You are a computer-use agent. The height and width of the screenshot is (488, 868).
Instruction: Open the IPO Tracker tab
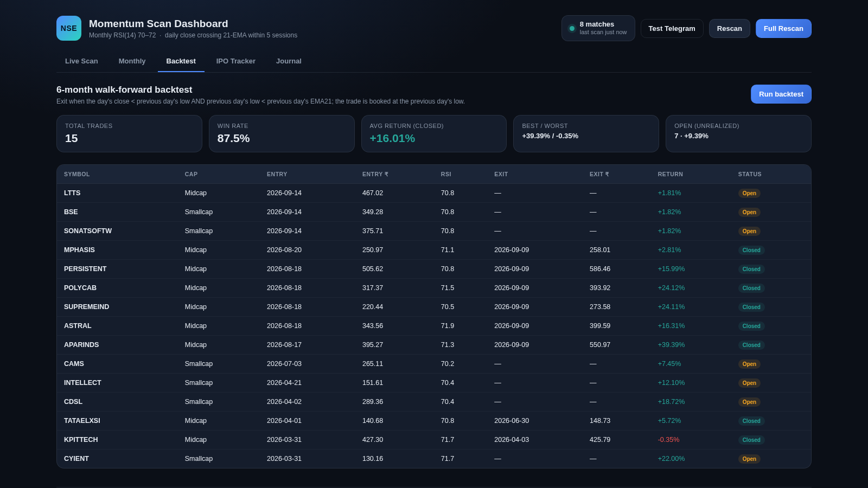pyautogui.click(x=235, y=61)
